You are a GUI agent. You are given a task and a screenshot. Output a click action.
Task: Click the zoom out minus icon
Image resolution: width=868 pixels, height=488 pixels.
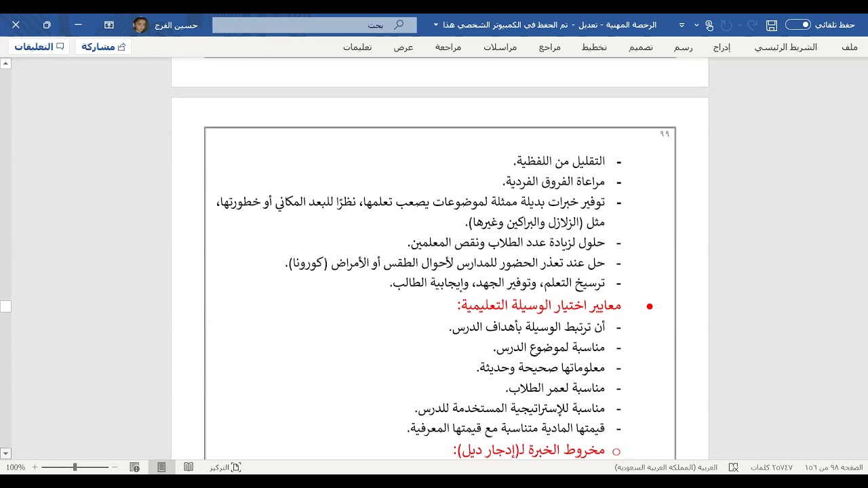pyautogui.click(x=114, y=467)
